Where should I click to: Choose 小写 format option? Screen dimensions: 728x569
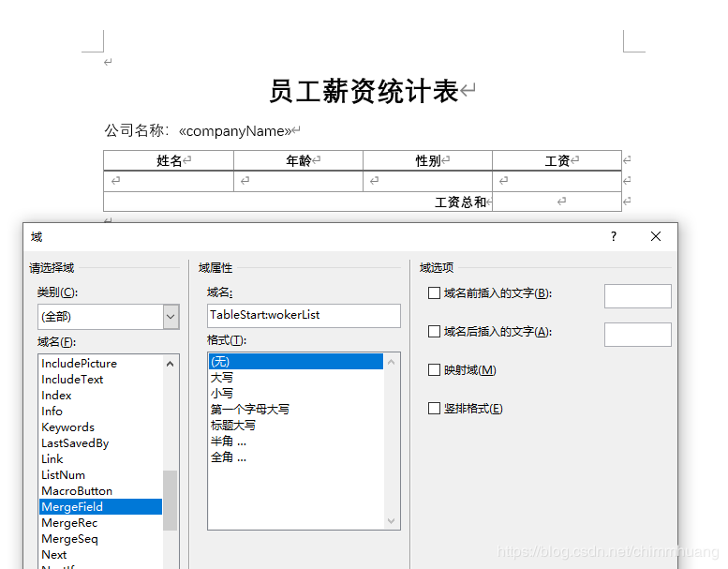click(296, 393)
